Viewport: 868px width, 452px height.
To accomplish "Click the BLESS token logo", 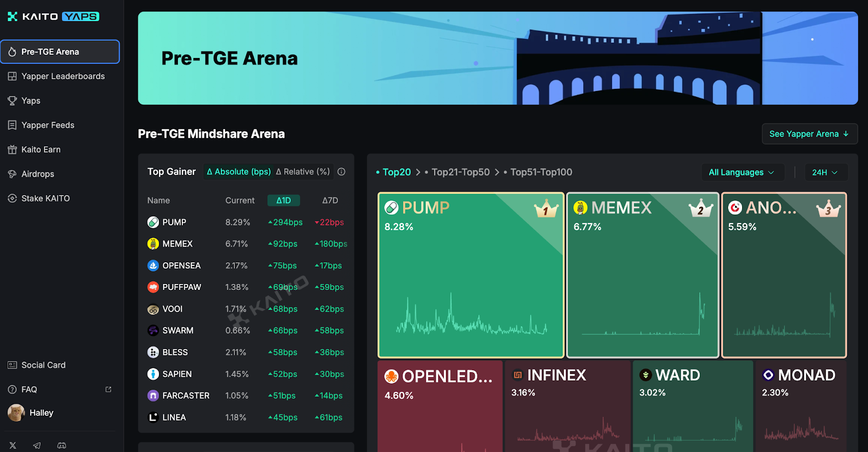I will [153, 352].
